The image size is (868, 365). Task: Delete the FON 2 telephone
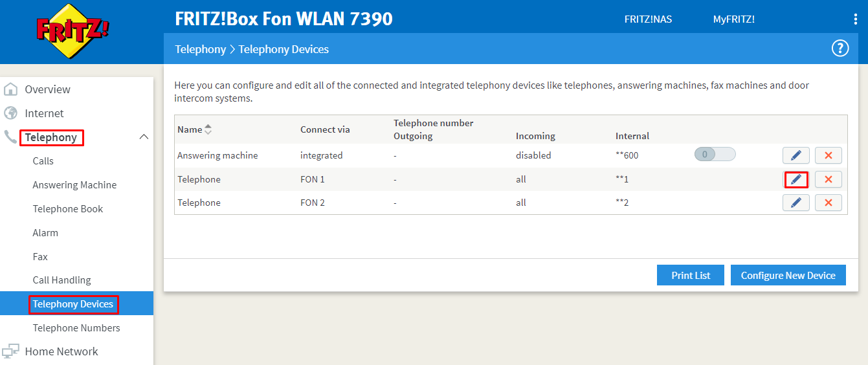coord(828,203)
